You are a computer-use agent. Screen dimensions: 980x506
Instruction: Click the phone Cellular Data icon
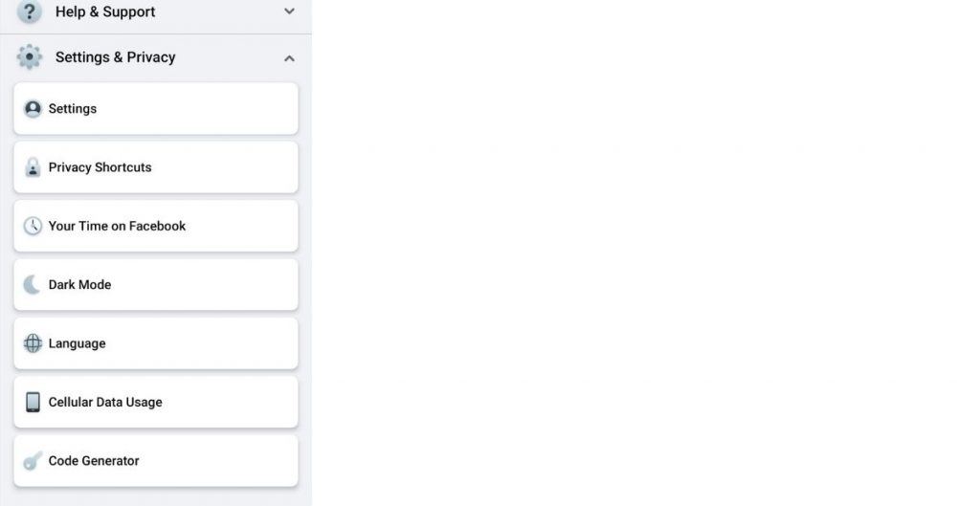(33, 402)
